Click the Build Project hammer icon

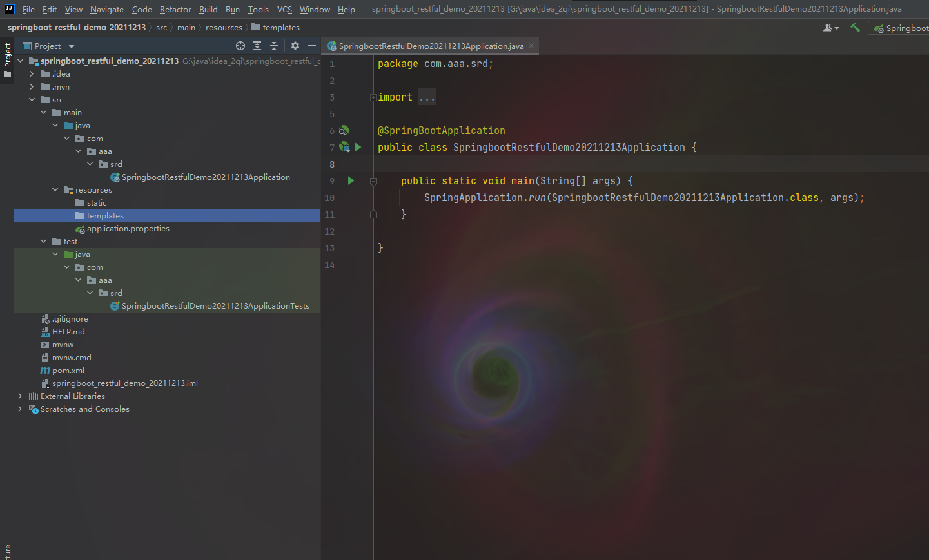(x=856, y=28)
